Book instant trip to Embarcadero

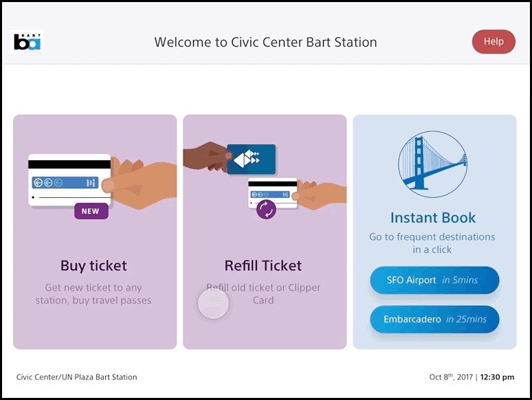coord(434,320)
